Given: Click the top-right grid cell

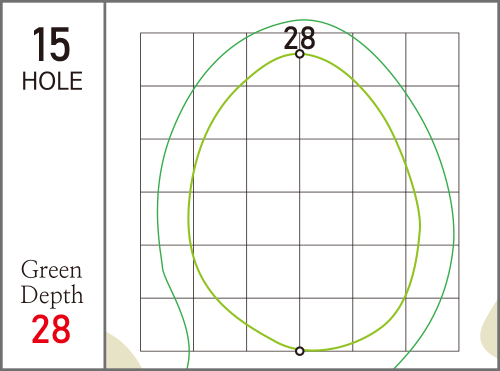Looking at the screenshot, I should click(x=432, y=59).
